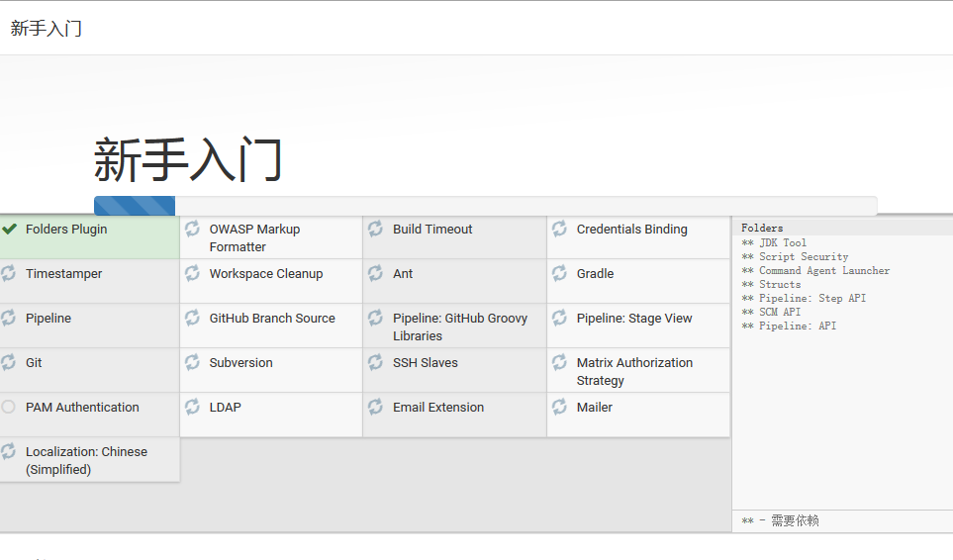This screenshot has width=953, height=560.
Task: Click the spinner icon beside Timestamper
Action: click(9, 273)
